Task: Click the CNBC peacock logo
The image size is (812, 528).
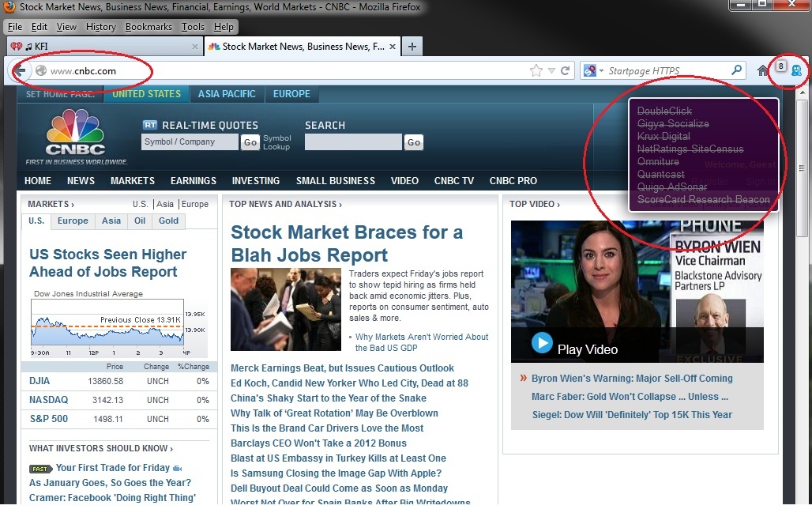Action: (x=76, y=133)
